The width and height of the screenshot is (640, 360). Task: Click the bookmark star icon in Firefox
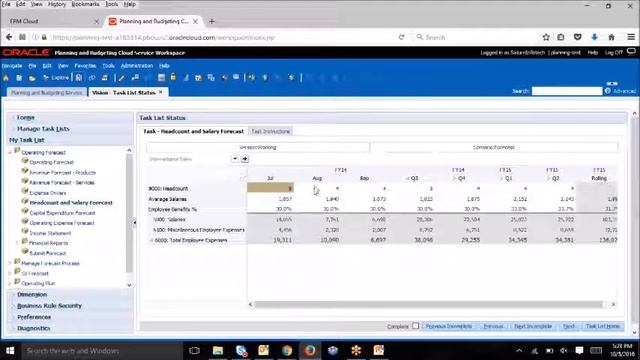pyautogui.click(x=546, y=37)
